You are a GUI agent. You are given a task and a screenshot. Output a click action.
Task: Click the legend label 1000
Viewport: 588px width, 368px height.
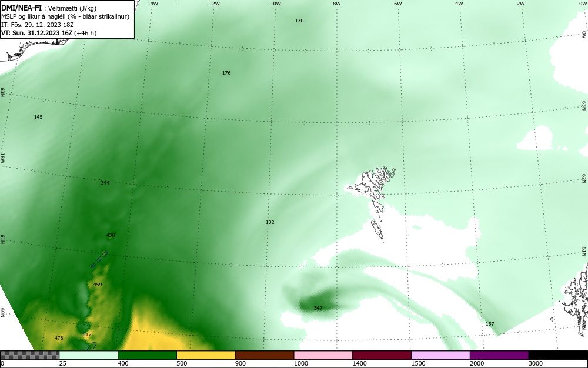coord(300,363)
